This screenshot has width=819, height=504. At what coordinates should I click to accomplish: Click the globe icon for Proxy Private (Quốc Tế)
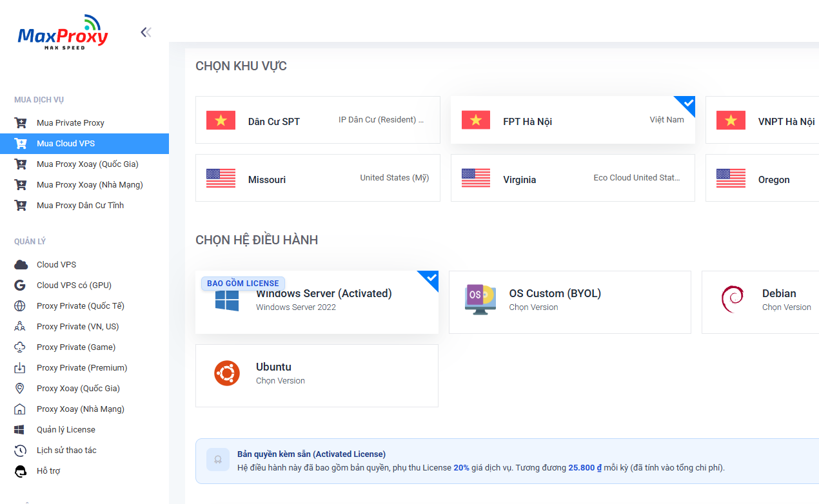(21, 306)
